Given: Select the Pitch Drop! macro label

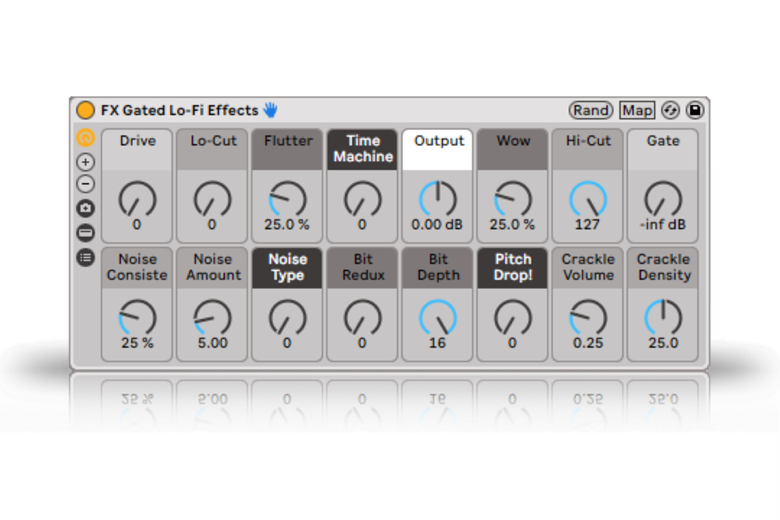Looking at the screenshot, I should [x=513, y=267].
